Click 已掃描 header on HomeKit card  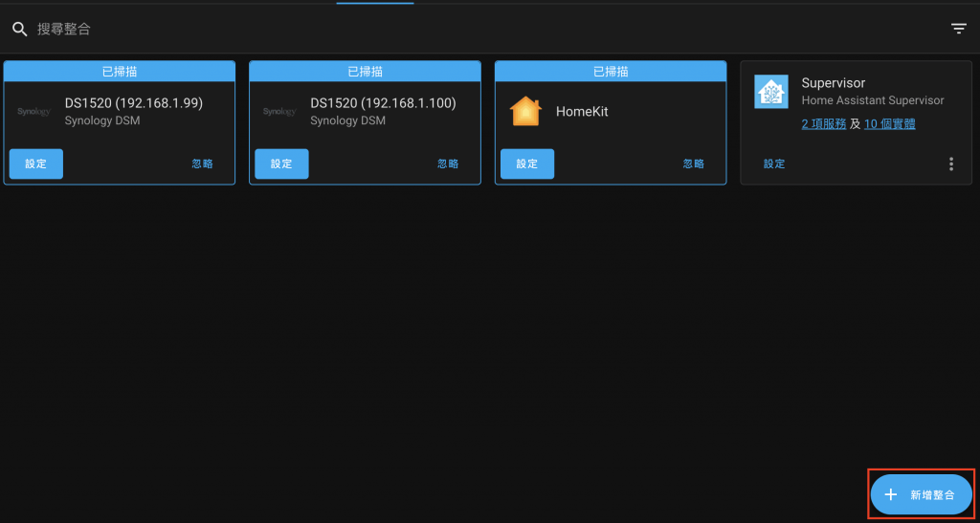pyautogui.click(x=611, y=72)
